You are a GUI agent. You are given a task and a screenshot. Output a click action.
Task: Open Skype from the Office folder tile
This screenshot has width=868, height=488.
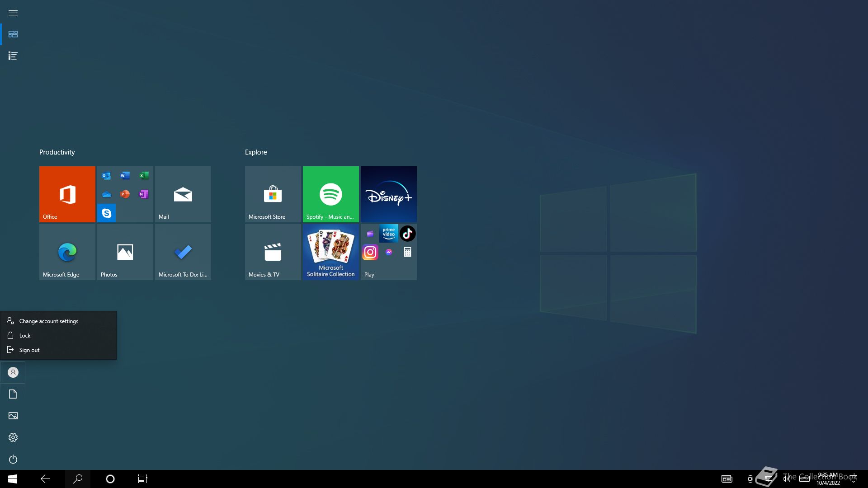[x=107, y=213]
